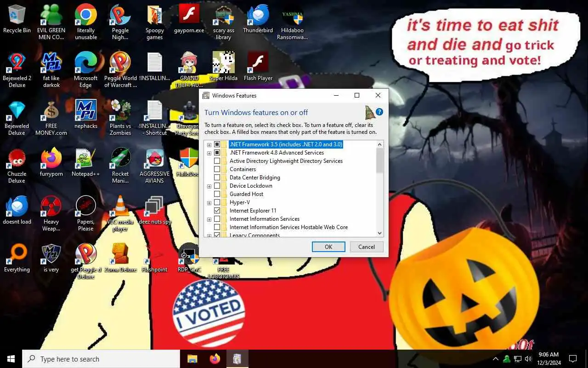Click the help question mark in Windows Features

[379, 112]
